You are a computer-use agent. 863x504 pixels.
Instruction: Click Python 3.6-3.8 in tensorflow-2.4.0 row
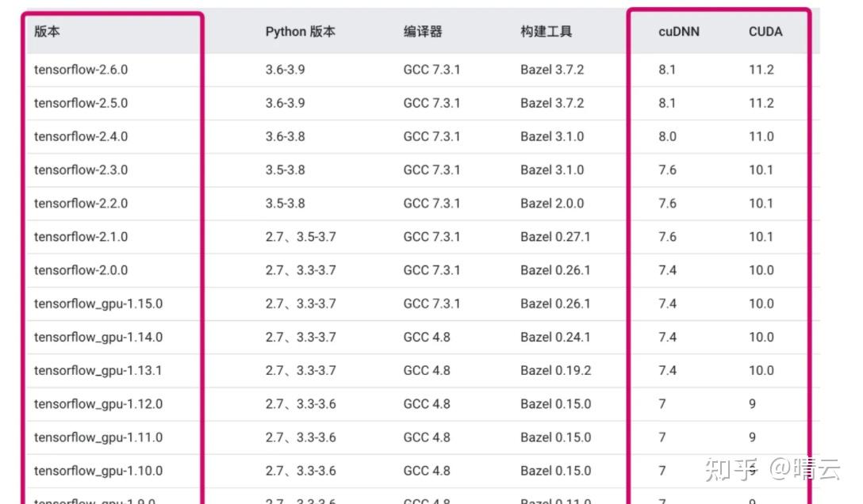[285, 136]
